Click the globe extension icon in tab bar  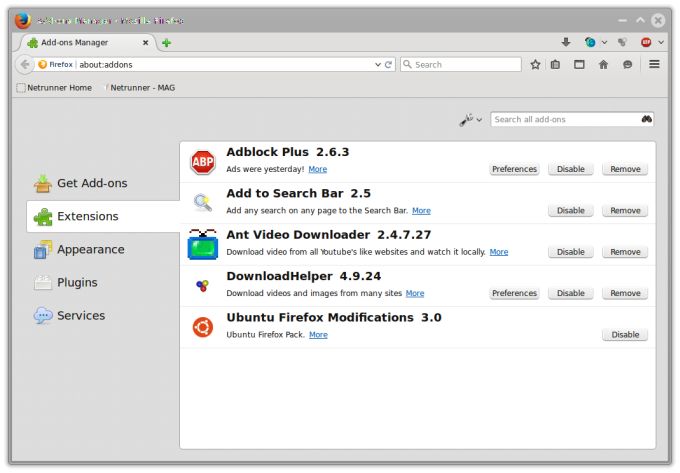pyautogui.click(x=590, y=42)
